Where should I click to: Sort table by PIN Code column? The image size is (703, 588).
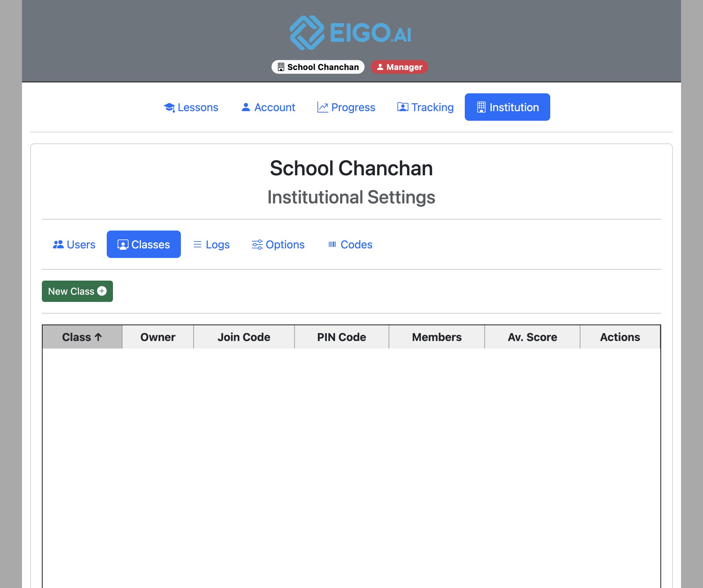[342, 337]
